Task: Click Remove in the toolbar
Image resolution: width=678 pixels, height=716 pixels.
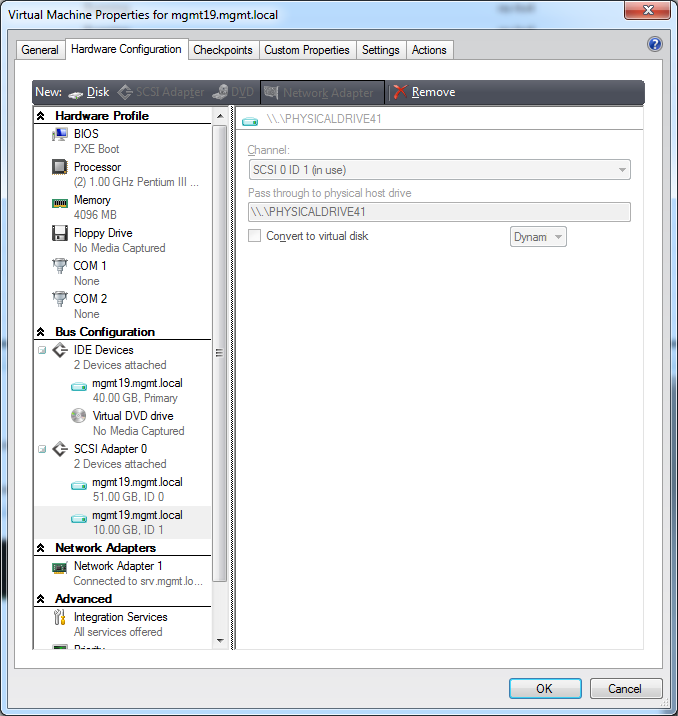Action: point(424,92)
